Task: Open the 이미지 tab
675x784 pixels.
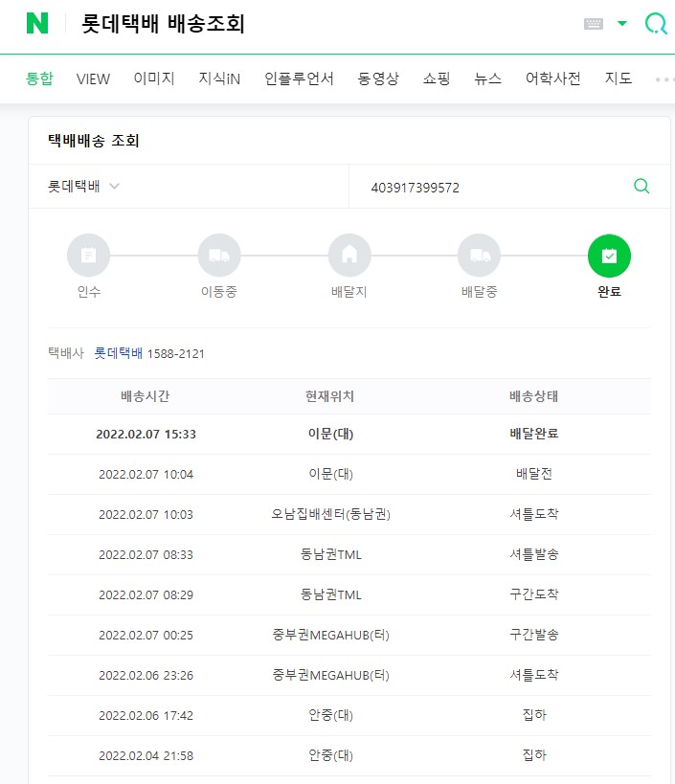Action: click(x=154, y=78)
